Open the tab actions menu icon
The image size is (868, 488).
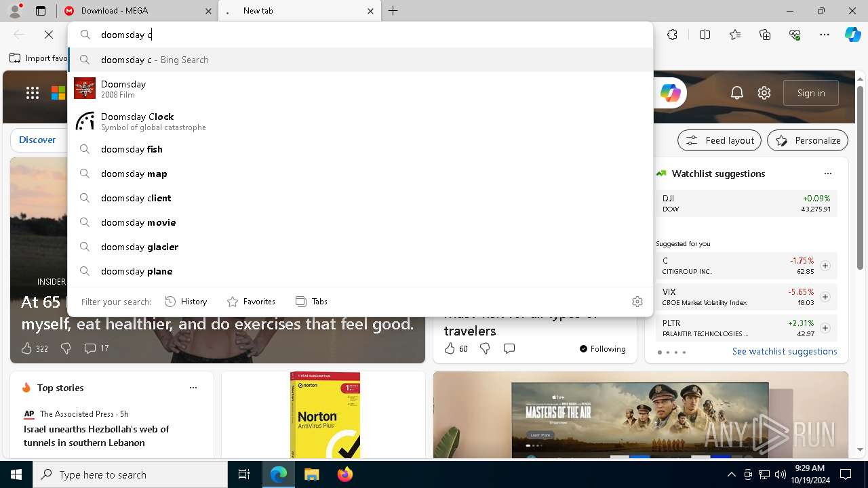41,11
